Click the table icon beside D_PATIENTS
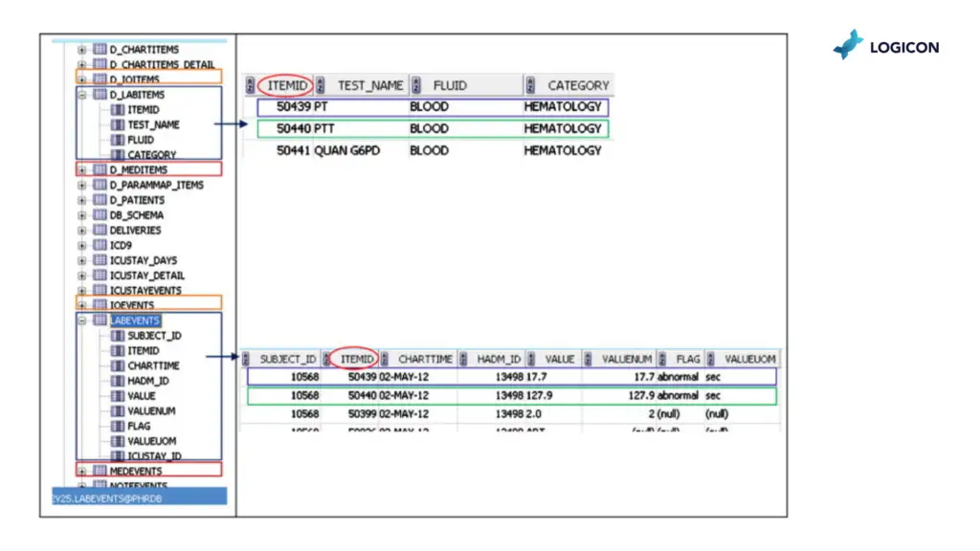 coord(100,200)
